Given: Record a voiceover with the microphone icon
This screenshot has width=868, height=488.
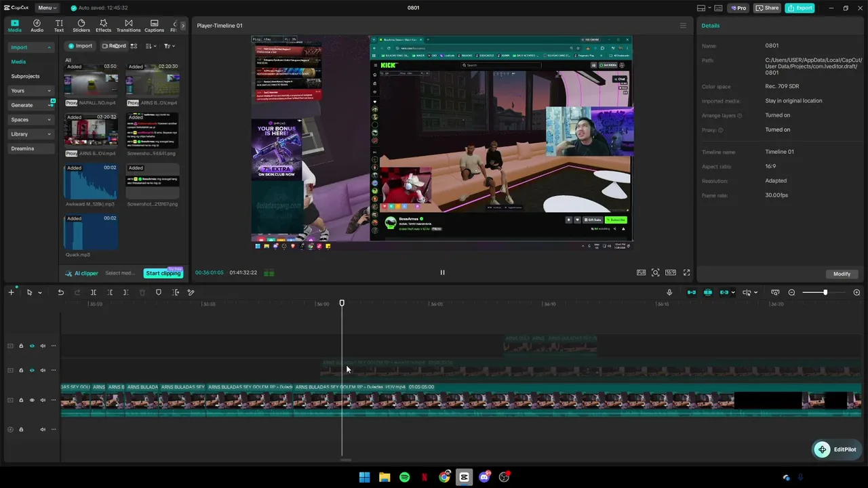Looking at the screenshot, I should [x=669, y=292].
